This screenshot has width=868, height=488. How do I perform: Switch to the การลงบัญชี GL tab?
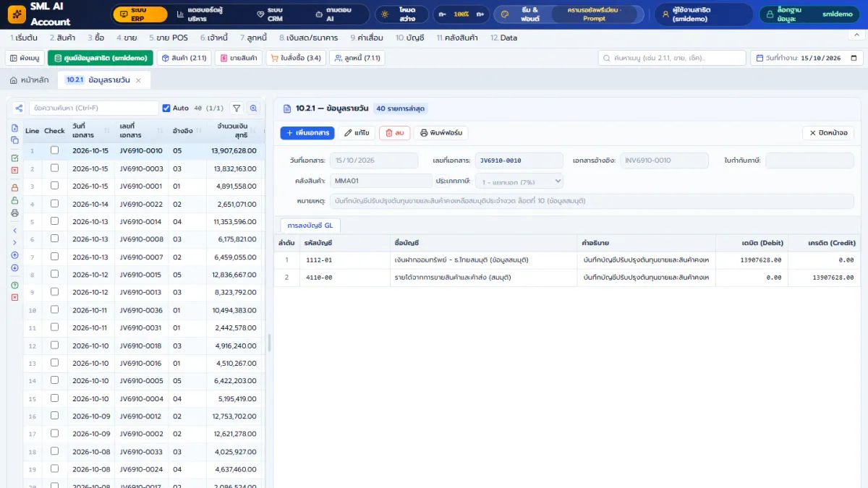pyautogui.click(x=310, y=226)
